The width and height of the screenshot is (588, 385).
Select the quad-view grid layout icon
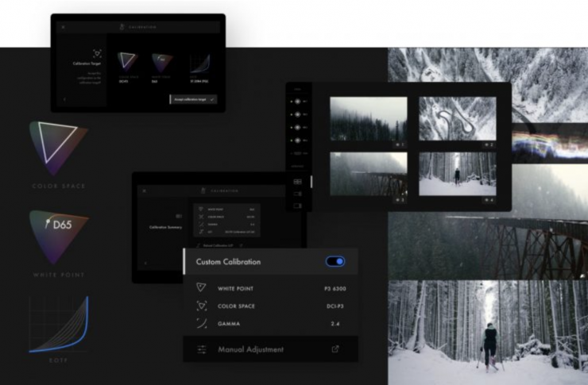click(x=298, y=181)
